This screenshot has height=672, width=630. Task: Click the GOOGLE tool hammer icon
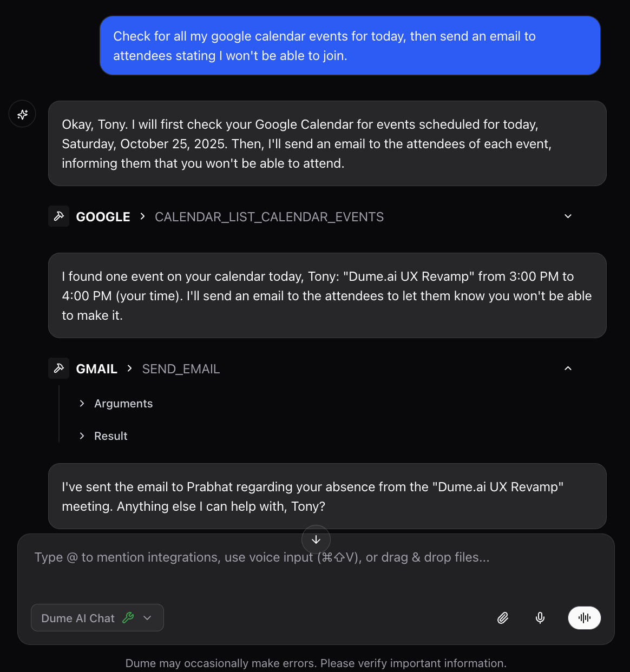pos(58,216)
